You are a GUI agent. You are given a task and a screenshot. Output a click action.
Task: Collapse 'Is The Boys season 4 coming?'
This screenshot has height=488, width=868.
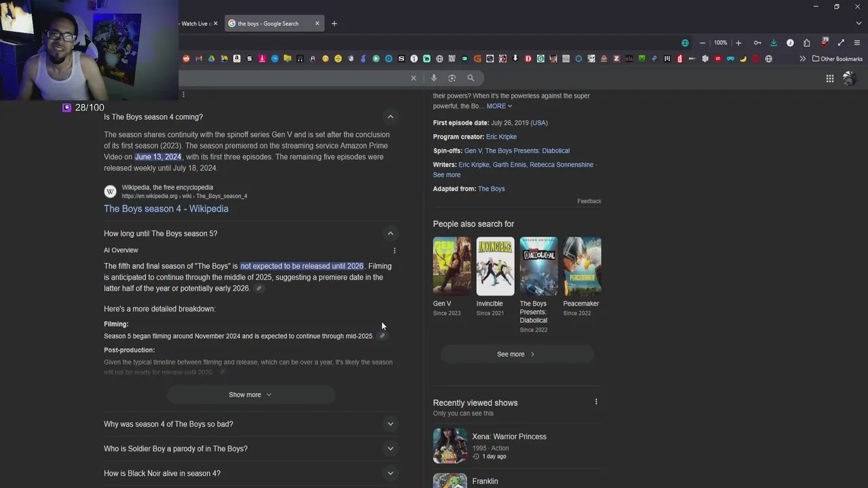click(x=391, y=117)
